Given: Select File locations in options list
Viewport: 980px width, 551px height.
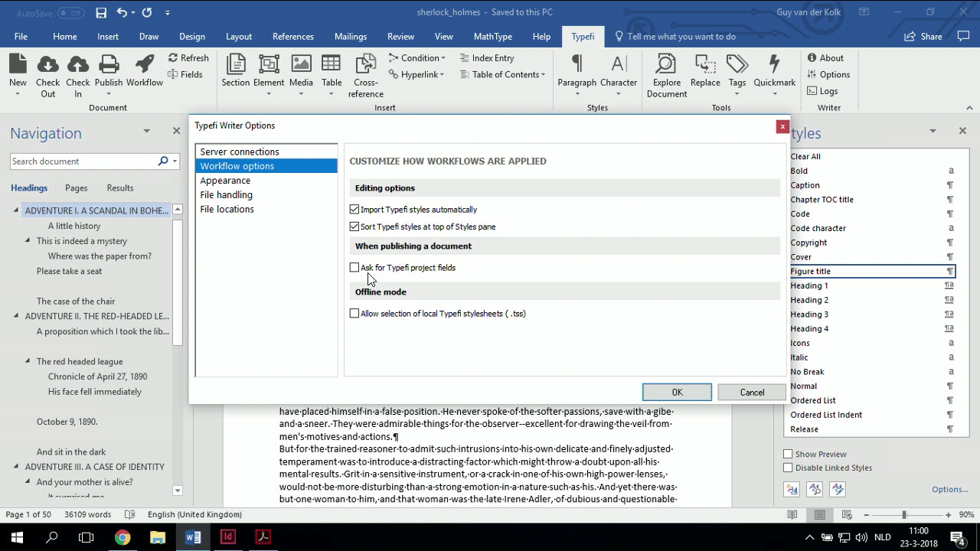Looking at the screenshot, I should point(266,210).
